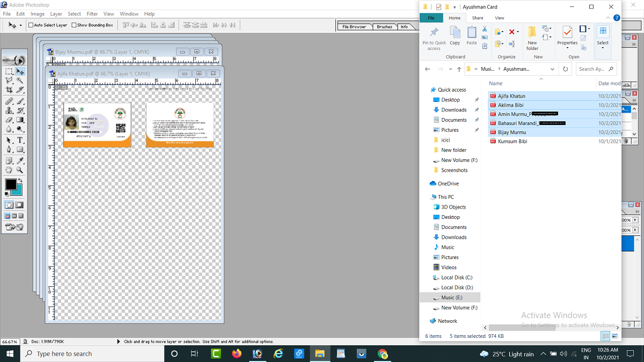
Task: Open the Filter menu in Photoshop
Action: pos(92,14)
